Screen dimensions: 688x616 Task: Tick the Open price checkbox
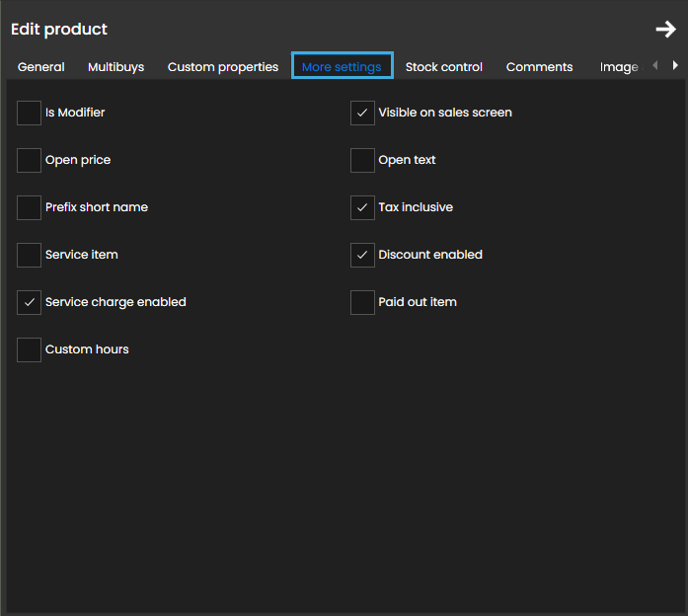[30, 160]
